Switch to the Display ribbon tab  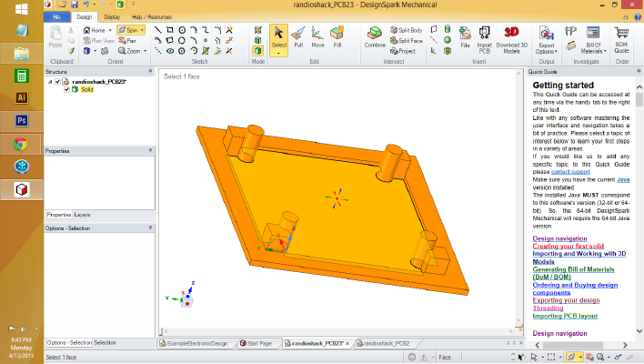point(112,17)
